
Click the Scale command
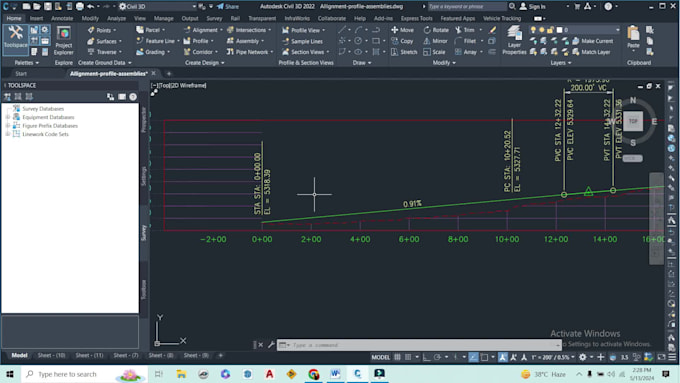434,52
